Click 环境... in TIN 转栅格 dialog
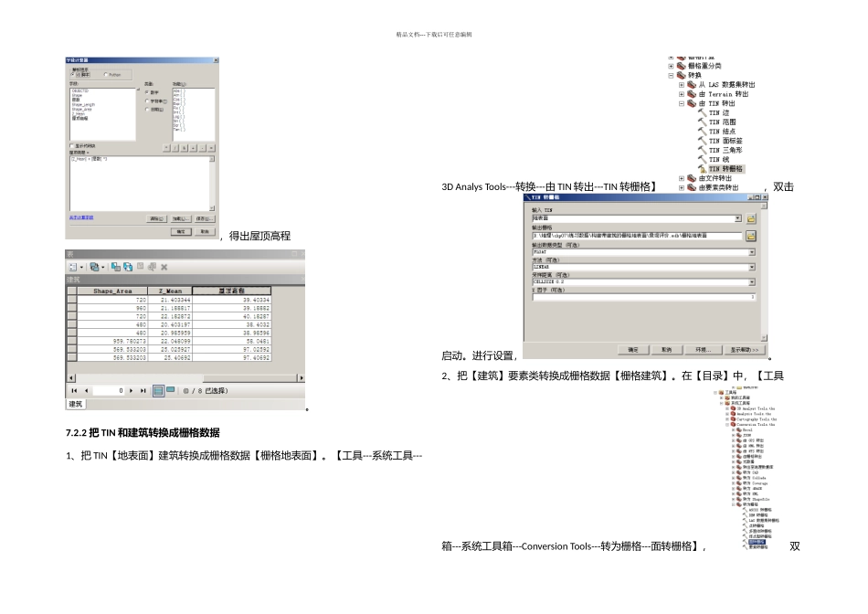 703,350
